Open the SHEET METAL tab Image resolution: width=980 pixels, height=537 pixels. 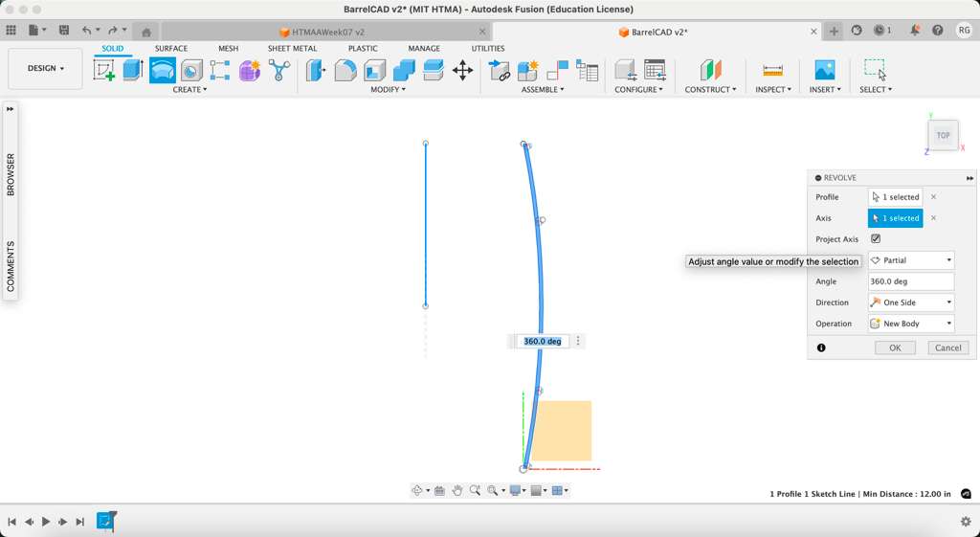click(292, 48)
